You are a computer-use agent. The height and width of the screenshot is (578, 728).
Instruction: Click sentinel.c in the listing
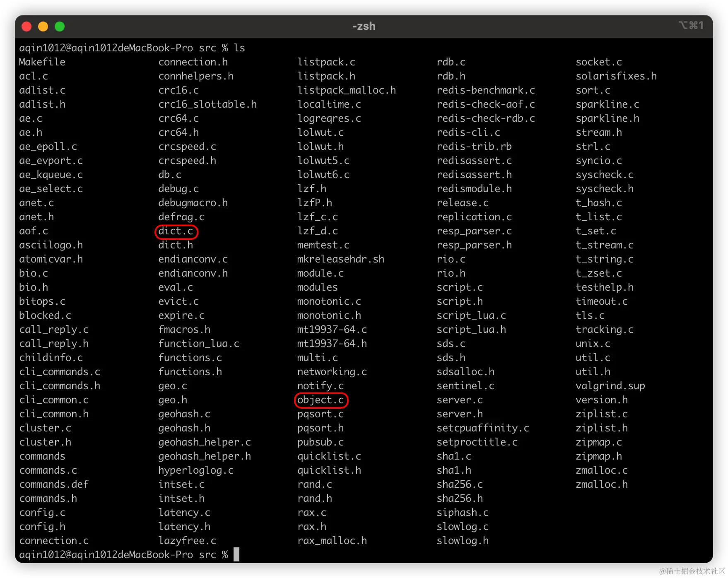click(465, 386)
